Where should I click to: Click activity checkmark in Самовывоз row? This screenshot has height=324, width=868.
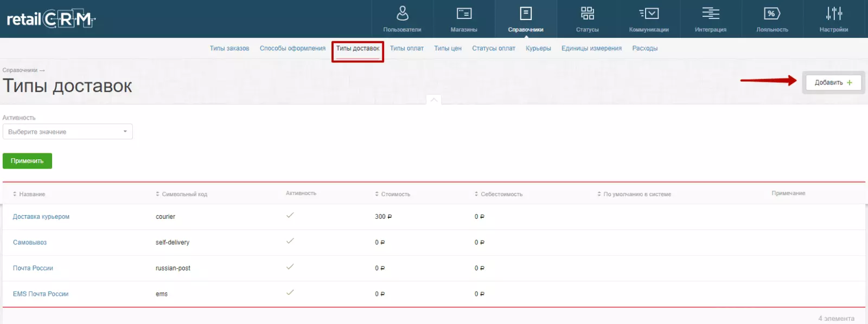coord(290,241)
